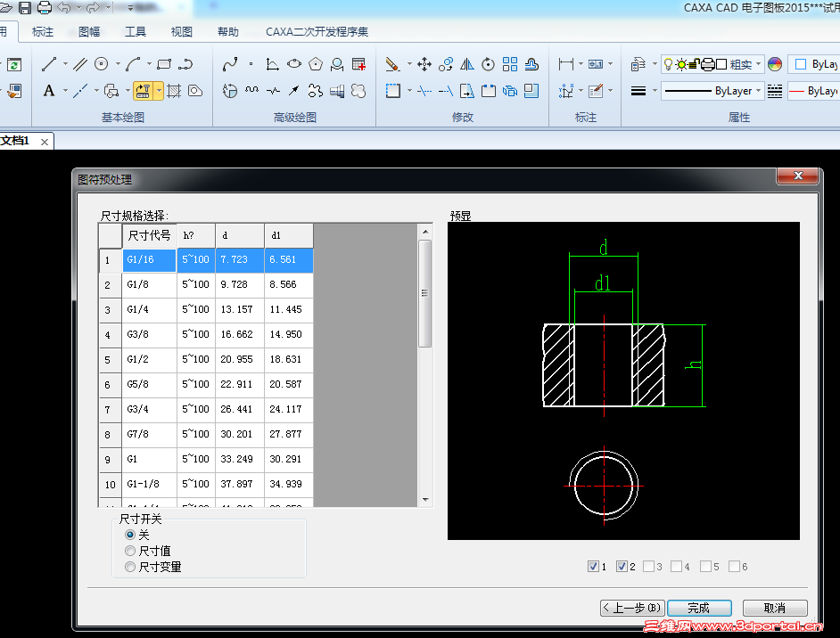Image resolution: width=840 pixels, height=638 pixels.
Task: Click the undo arrow icon
Action: (63, 7)
